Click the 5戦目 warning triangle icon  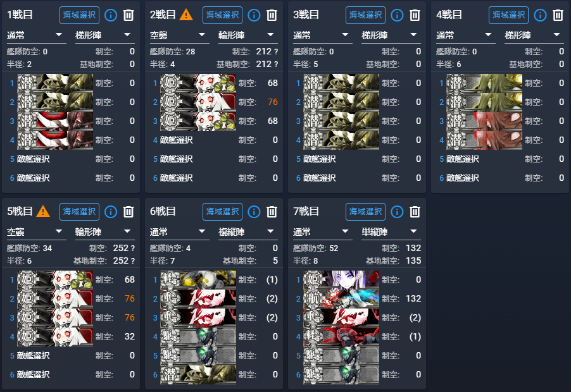coord(43,211)
